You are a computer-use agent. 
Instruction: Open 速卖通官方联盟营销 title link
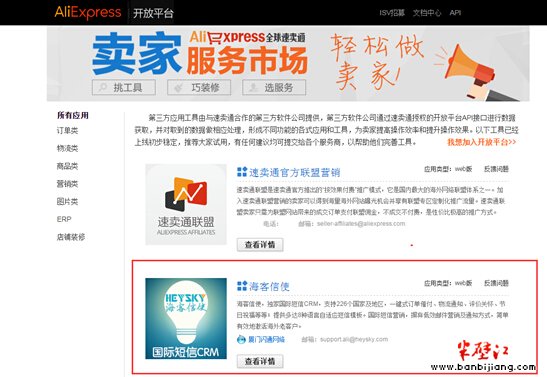[294, 172]
